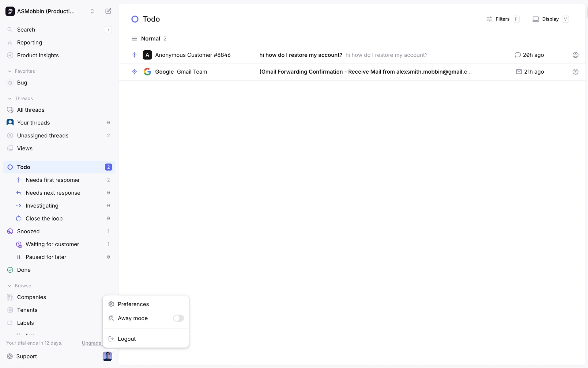
Task: Open the Done threads list
Action: tap(24, 270)
